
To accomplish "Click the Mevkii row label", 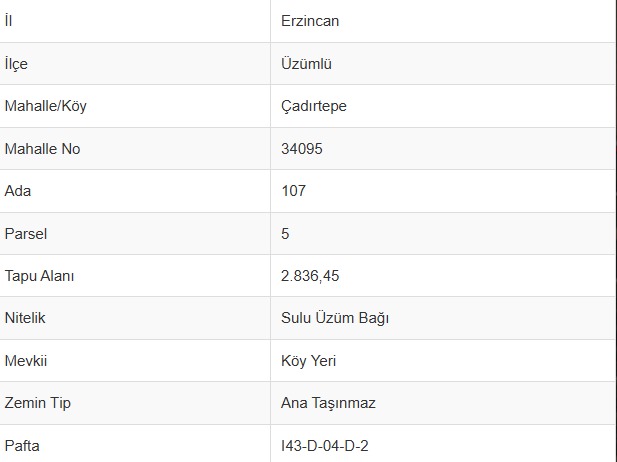I will [26, 361].
